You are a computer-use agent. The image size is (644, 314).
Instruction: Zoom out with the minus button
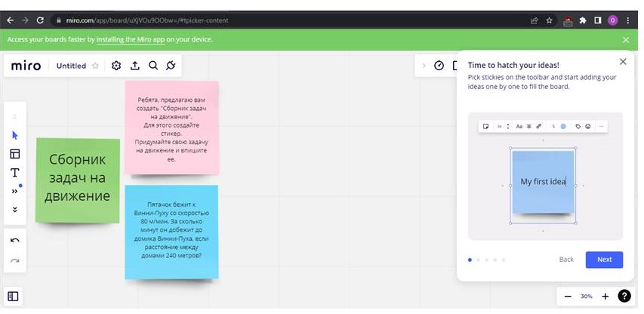[x=568, y=297]
